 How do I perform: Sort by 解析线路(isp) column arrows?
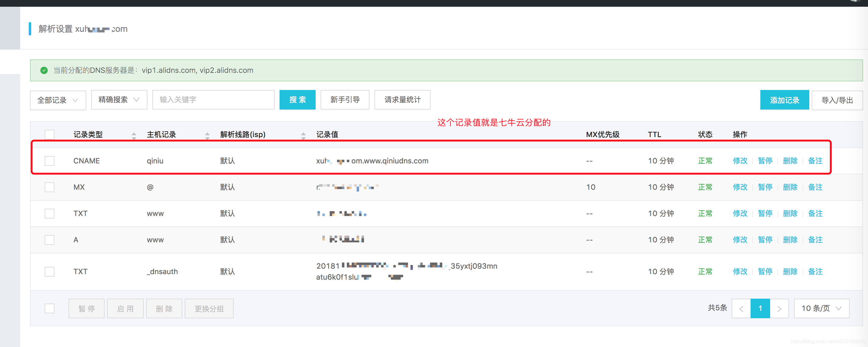coord(303,135)
